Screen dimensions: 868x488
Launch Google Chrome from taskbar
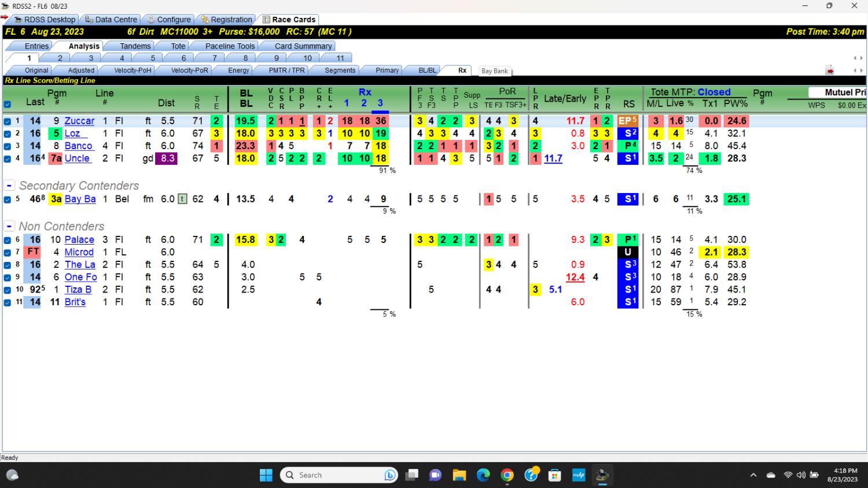pos(507,475)
